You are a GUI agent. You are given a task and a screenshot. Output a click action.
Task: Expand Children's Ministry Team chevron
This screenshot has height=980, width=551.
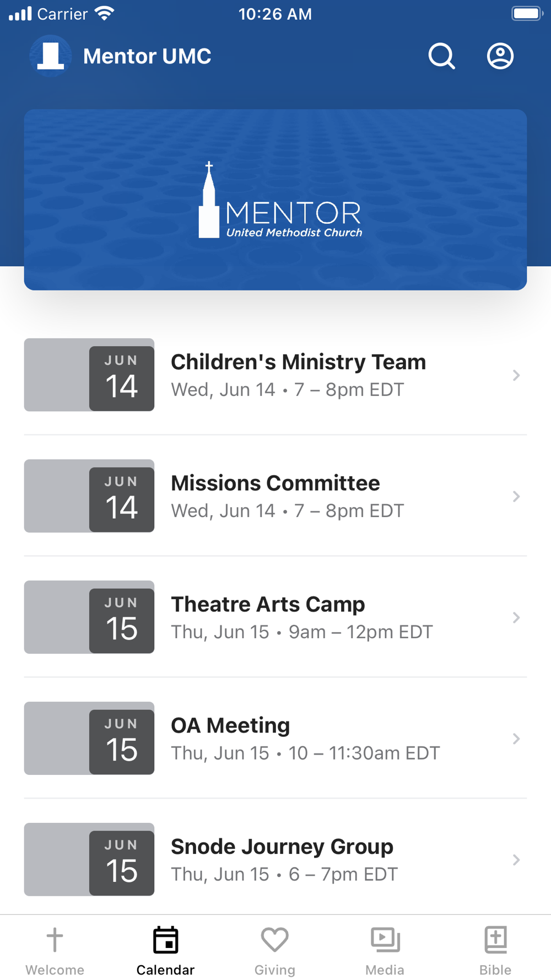coord(516,375)
